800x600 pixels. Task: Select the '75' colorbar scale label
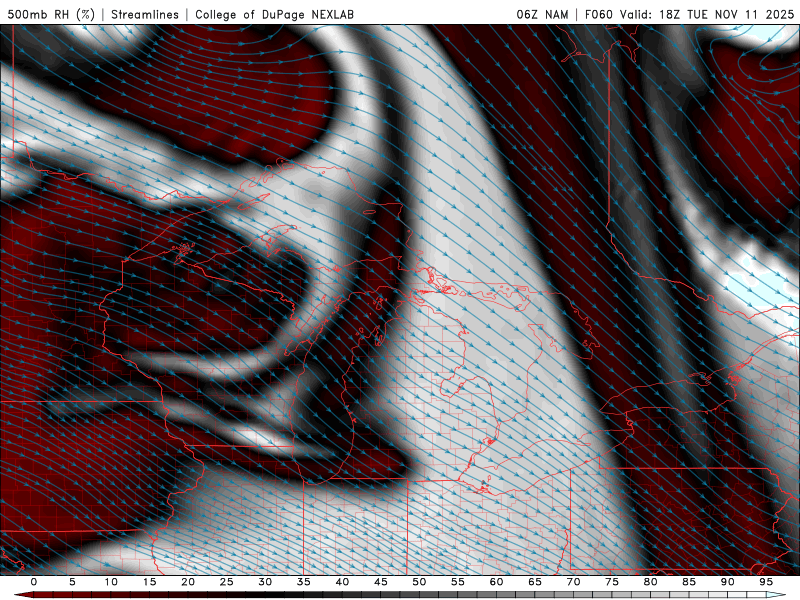pos(612,582)
